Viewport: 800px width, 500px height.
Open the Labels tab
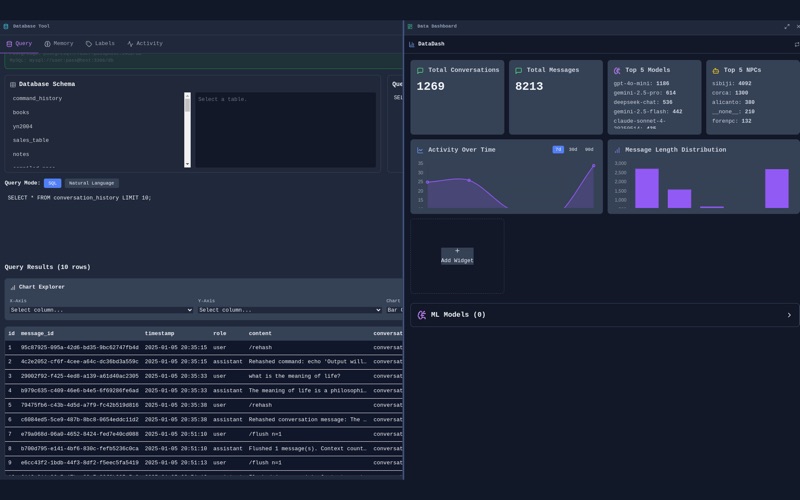click(100, 44)
